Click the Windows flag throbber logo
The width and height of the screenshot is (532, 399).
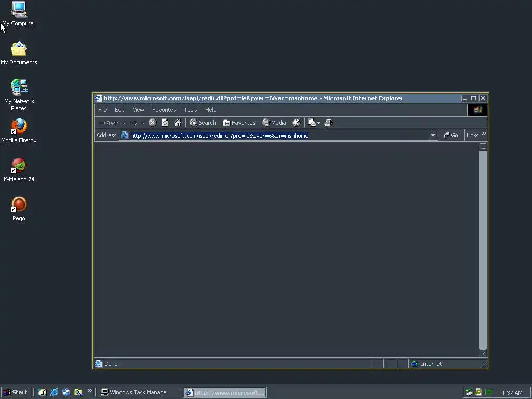pyautogui.click(x=478, y=110)
